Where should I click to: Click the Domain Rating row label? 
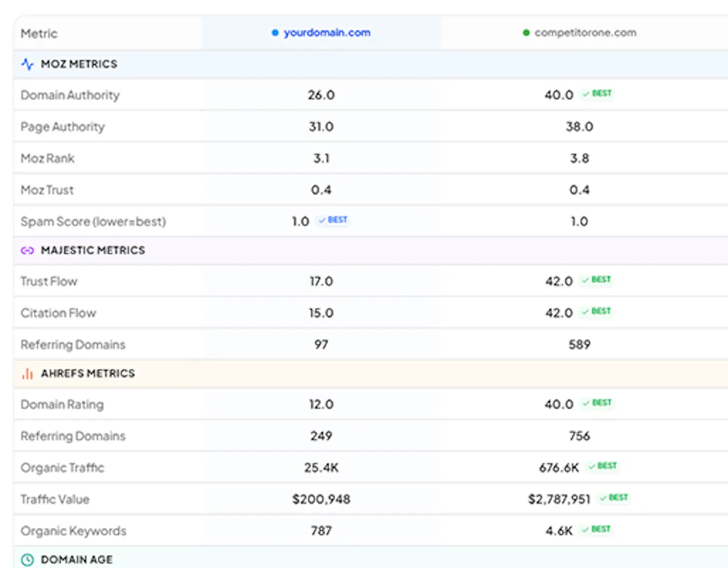tap(62, 405)
